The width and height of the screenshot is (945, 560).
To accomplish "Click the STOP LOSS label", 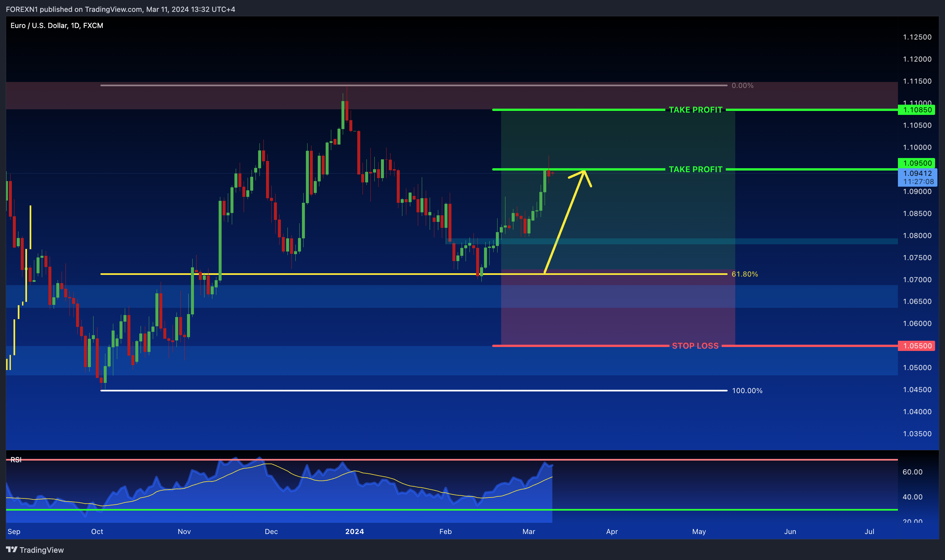I will click(x=695, y=346).
